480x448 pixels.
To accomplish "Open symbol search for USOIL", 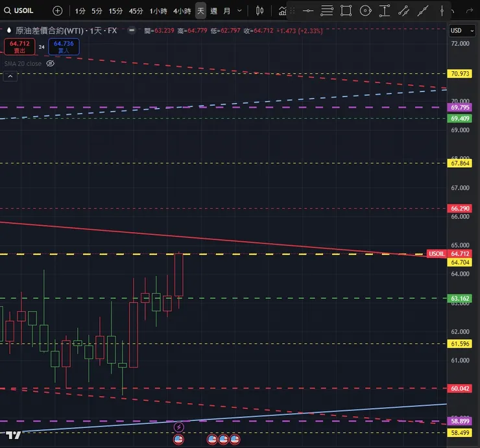I will pos(19,11).
